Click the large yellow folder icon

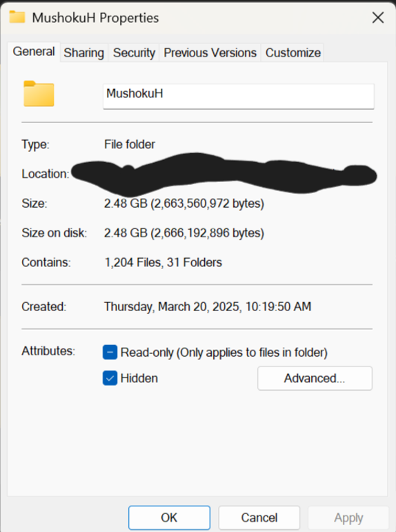click(x=39, y=94)
